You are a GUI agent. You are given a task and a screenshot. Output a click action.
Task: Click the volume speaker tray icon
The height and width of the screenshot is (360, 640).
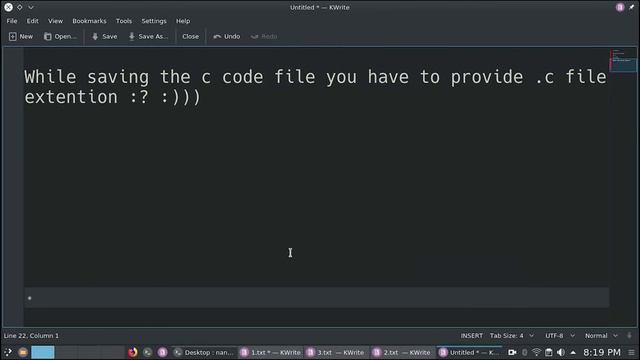[561, 352]
